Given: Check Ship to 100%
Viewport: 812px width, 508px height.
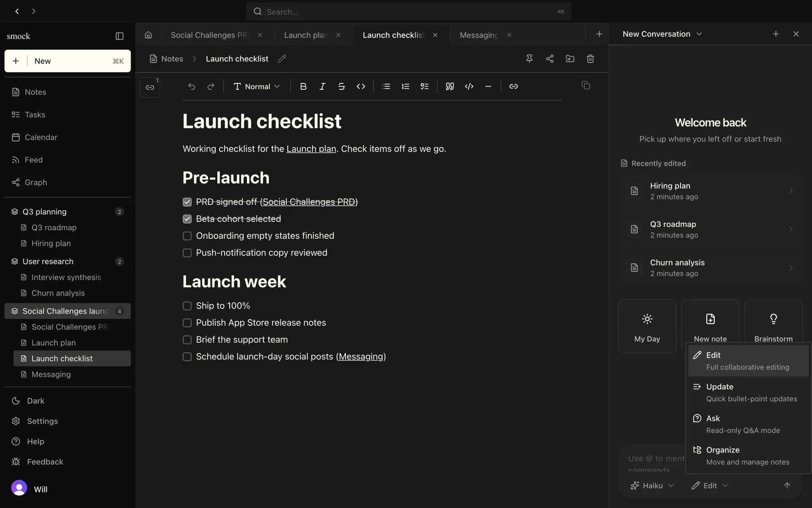Looking at the screenshot, I should click(187, 306).
